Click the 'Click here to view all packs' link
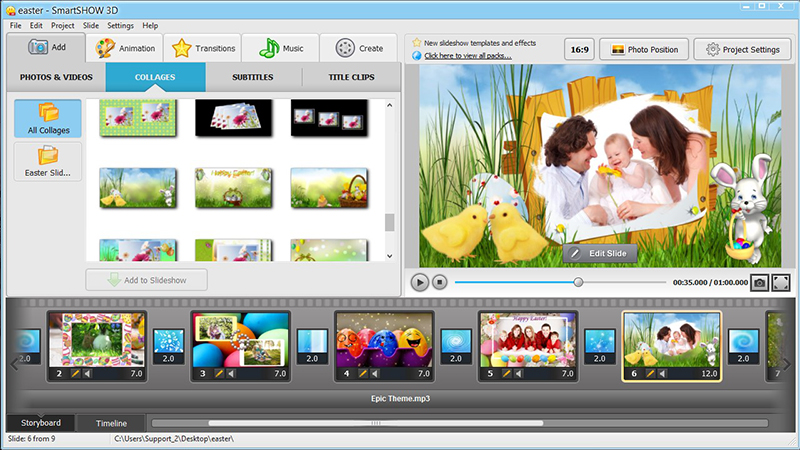The height and width of the screenshot is (450, 800). 467,56
